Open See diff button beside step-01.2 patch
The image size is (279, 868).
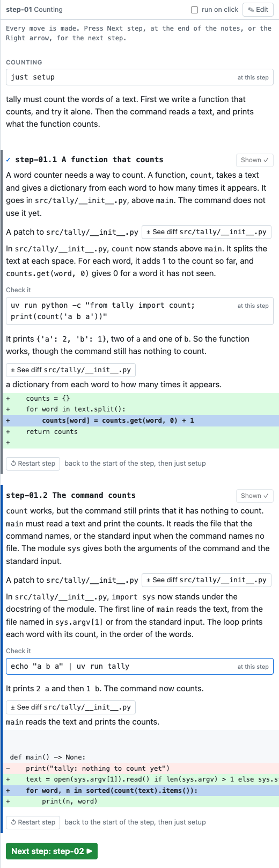[x=207, y=580]
